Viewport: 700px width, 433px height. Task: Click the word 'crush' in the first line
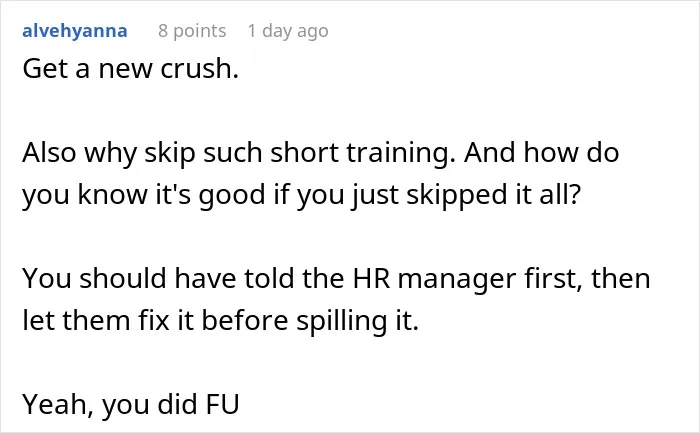(196, 69)
